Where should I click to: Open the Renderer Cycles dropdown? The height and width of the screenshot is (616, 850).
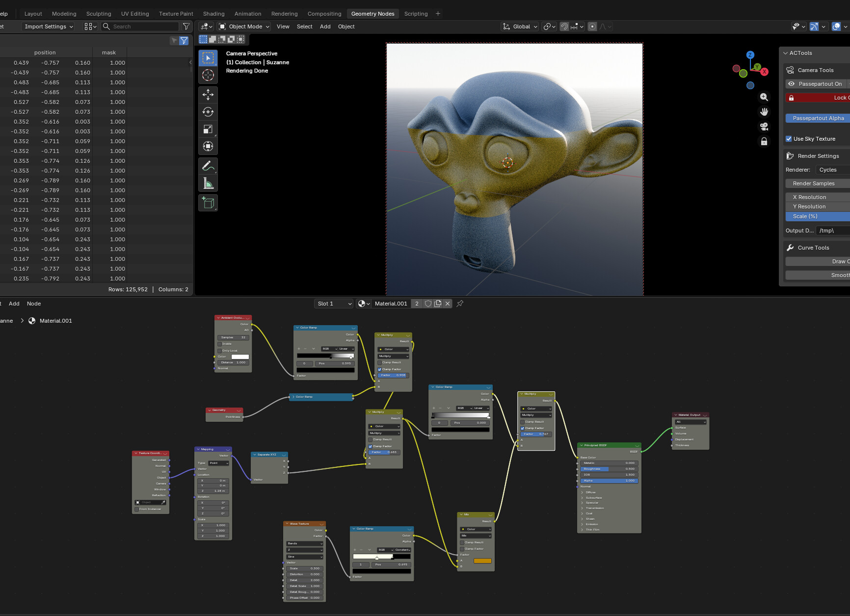pyautogui.click(x=833, y=170)
